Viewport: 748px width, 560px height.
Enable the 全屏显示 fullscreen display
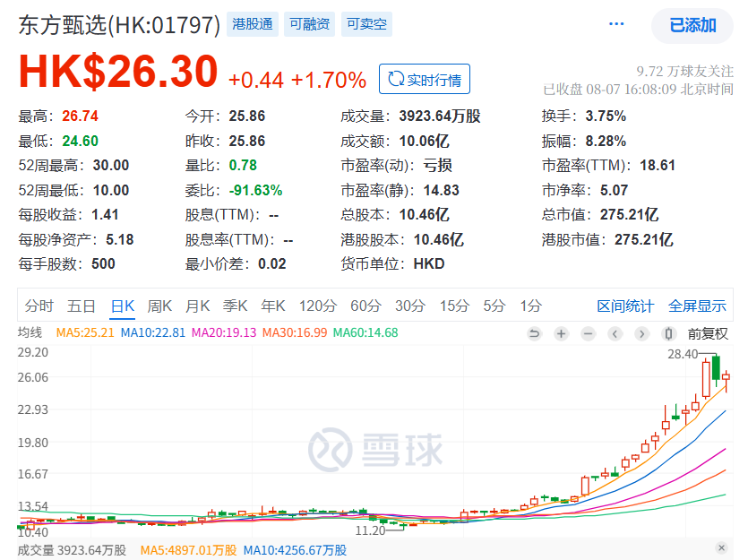pyautogui.click(x=698, y=305)
